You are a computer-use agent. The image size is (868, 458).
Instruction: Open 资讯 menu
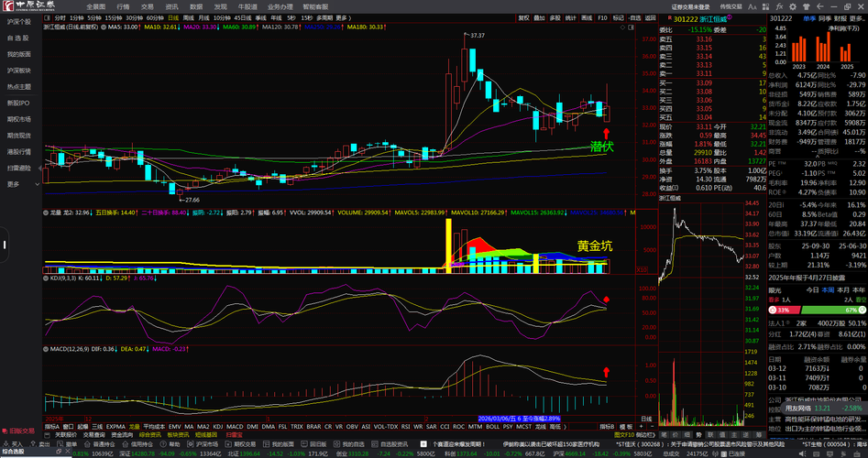click(171, 6)
